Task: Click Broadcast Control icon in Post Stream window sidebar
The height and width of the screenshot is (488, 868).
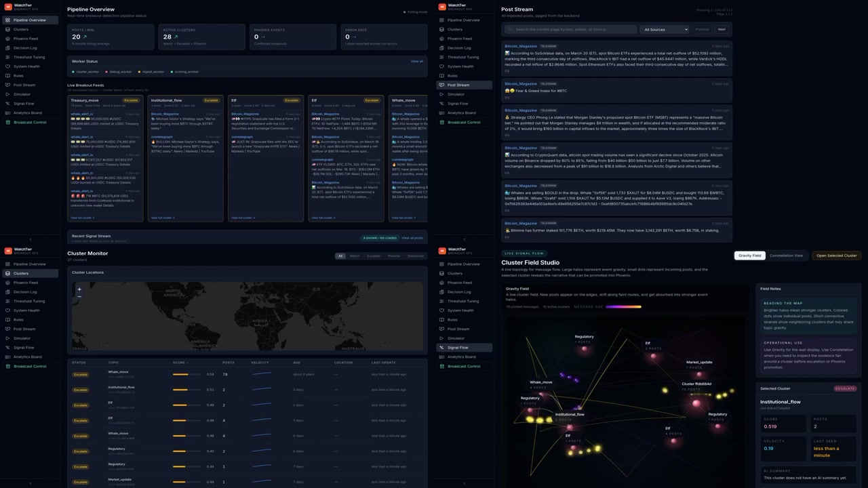Action: [442, 123]
